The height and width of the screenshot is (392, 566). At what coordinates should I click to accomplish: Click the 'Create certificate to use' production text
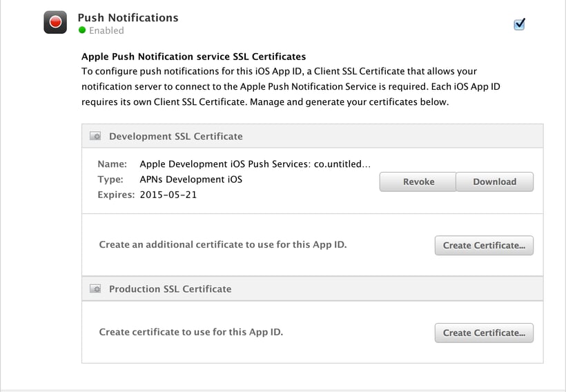click(x=191, y=332)
